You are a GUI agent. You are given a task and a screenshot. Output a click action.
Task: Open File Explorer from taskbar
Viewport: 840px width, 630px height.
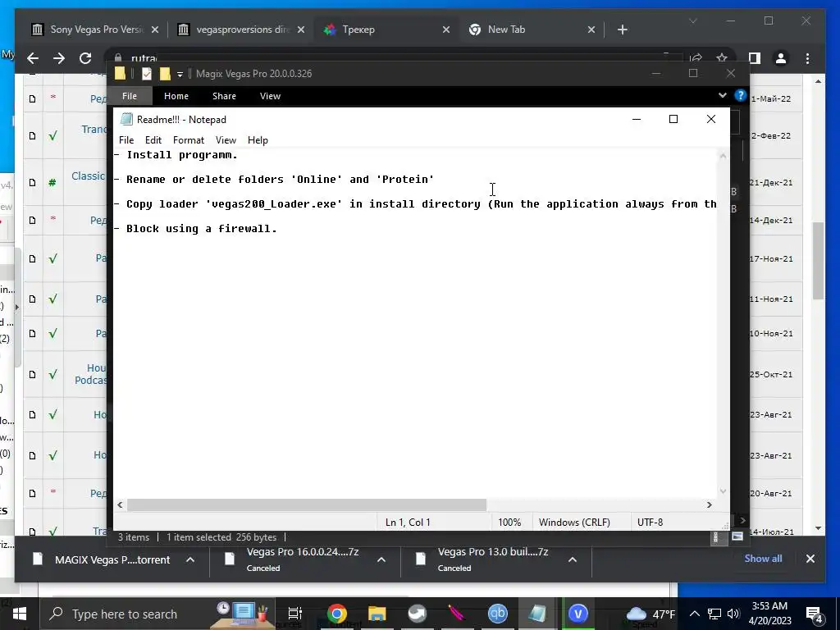click(377, 614)
